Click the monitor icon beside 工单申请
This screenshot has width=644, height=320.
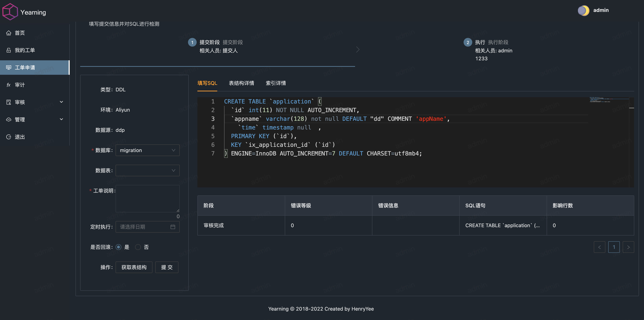point(9,68)
